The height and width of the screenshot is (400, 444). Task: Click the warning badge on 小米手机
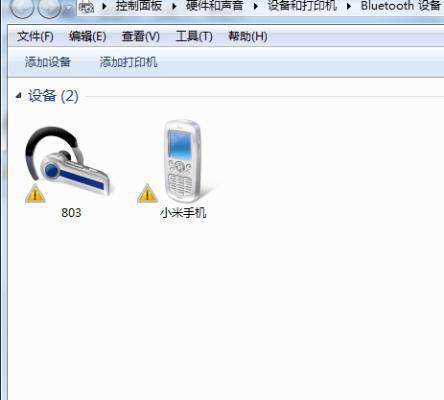click(147, 193)
